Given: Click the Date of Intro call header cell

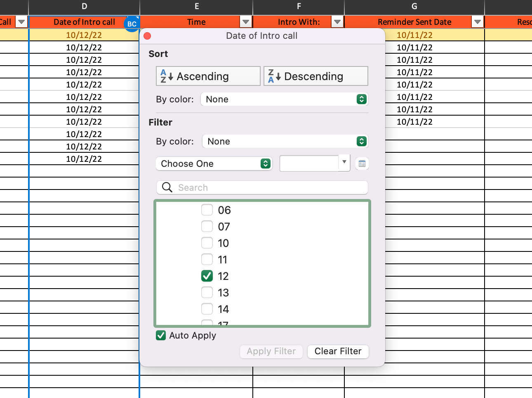Looking at the screenshot, I should coord(84,22).
